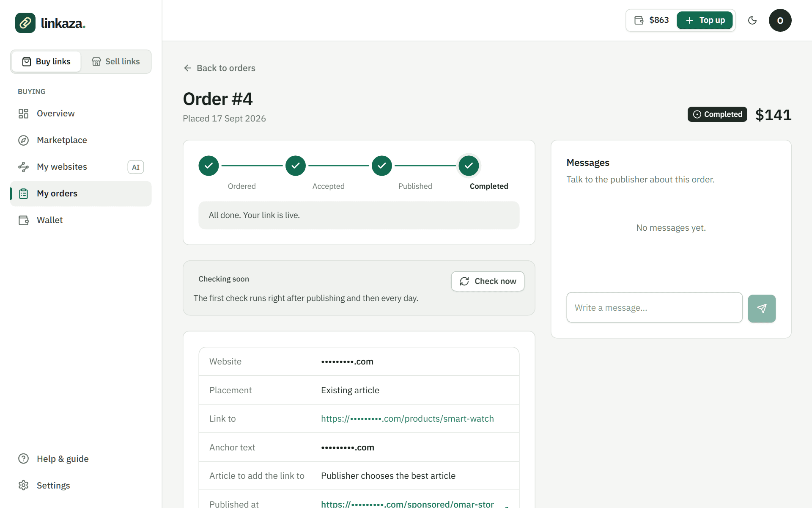812x508 pixels.
Task: Click the 'No messages yet.' text
Action: (671, 228)
